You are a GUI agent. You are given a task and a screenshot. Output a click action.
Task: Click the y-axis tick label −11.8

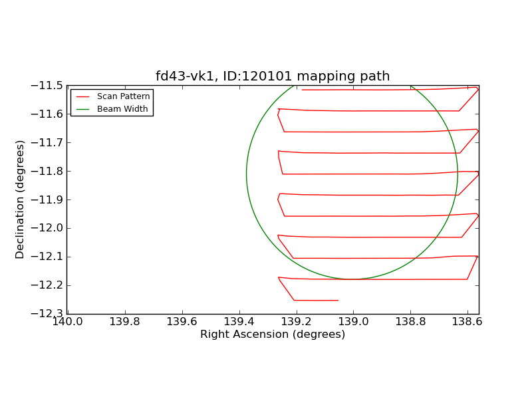click(47, 171)
